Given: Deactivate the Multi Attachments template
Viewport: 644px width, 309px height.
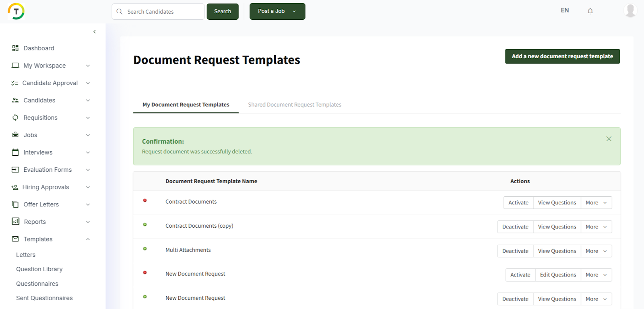Looking at the screenshot, I should [515, 251].
